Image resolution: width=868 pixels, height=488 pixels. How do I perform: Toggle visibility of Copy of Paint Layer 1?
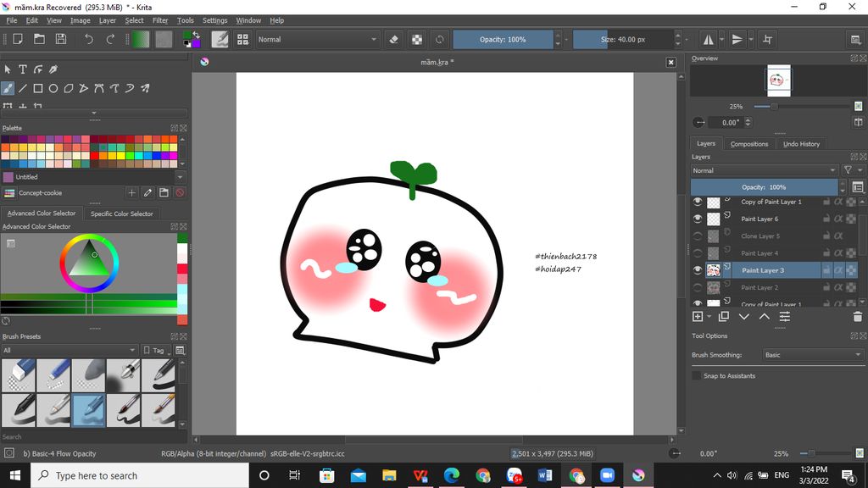point(698,202)
